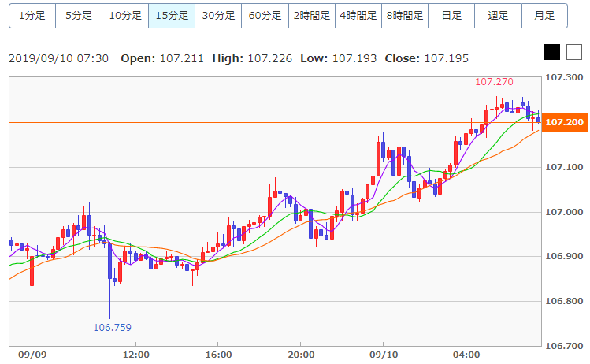Image resolution: width=590 pixels, height=364 pixels.
Task: Click the 107.100 price axis label
Action: tap(564, 167)
